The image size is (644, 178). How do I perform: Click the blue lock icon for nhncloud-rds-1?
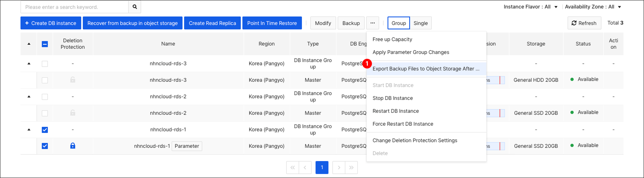coord(73,146)
